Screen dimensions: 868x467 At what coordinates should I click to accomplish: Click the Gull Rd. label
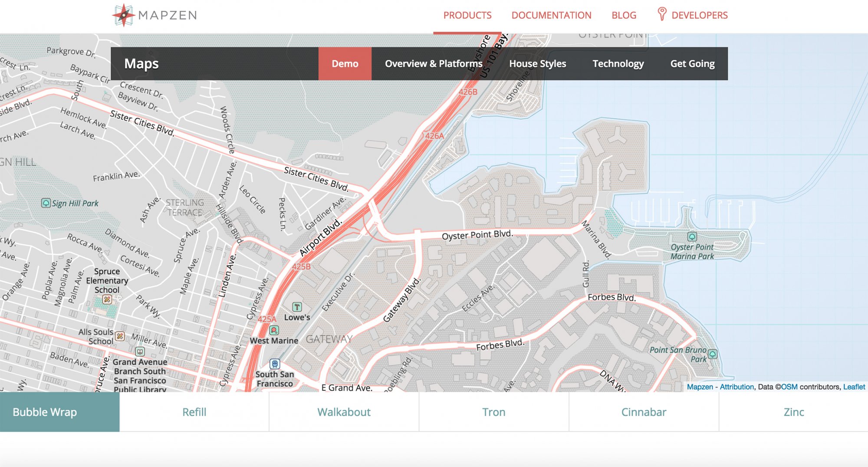[586, 274]
